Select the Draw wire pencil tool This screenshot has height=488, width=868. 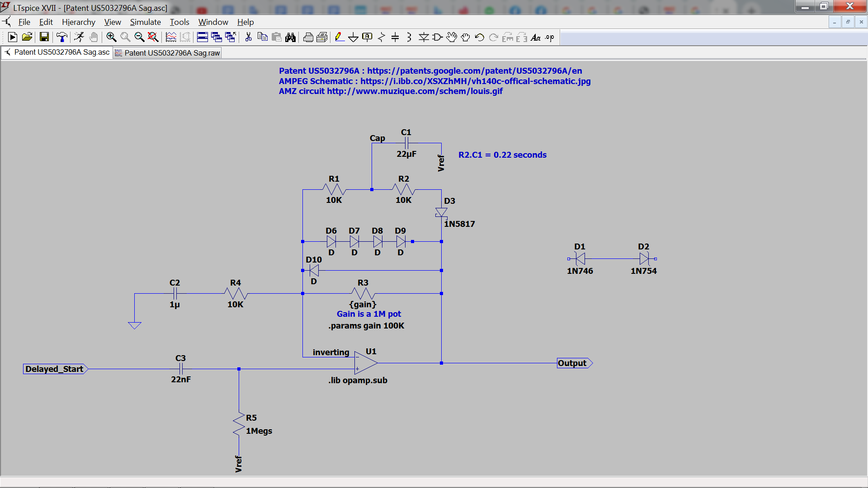click(339, 38)
